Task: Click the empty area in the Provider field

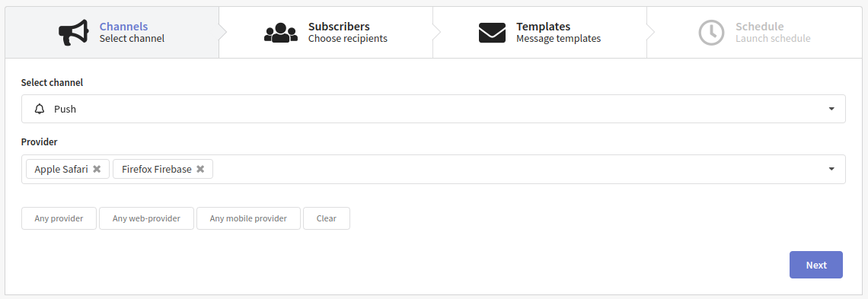Action: (x=515, y=169)
